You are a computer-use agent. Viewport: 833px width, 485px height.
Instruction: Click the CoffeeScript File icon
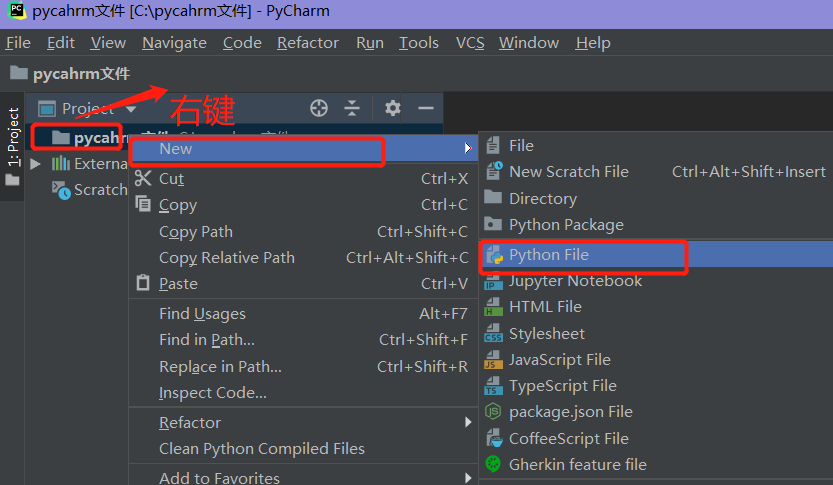point(494,438)
